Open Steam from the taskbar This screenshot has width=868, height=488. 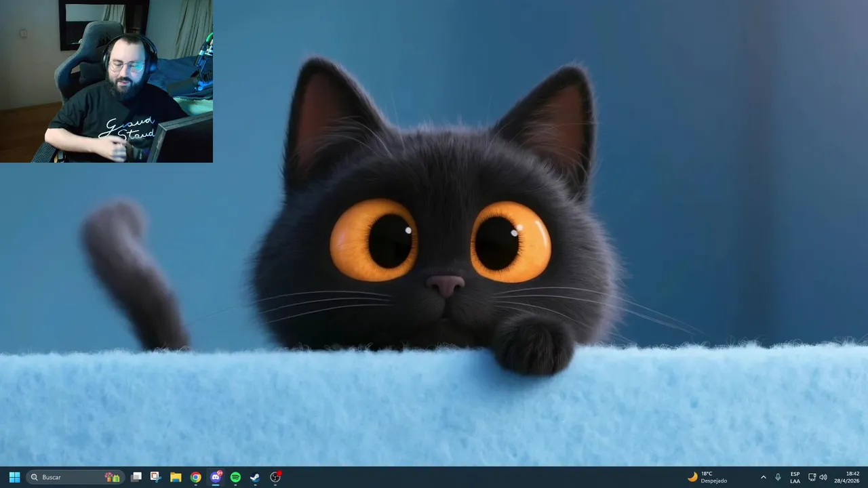[x=255, y=477]
